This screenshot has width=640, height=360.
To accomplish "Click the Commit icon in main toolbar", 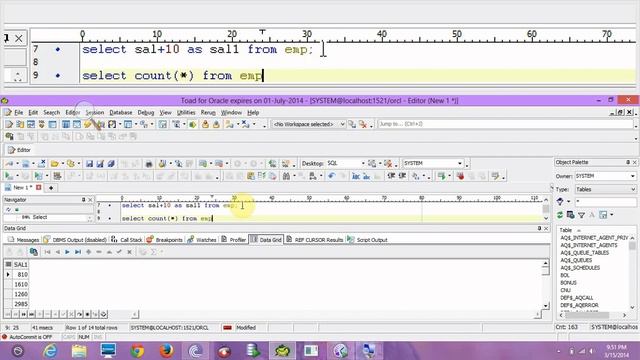I will 205,124.
